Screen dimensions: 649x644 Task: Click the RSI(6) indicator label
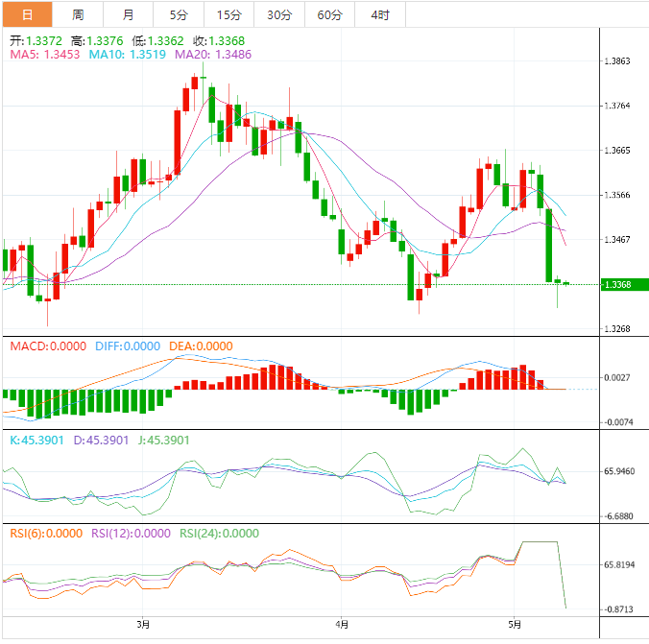point(45,534)
